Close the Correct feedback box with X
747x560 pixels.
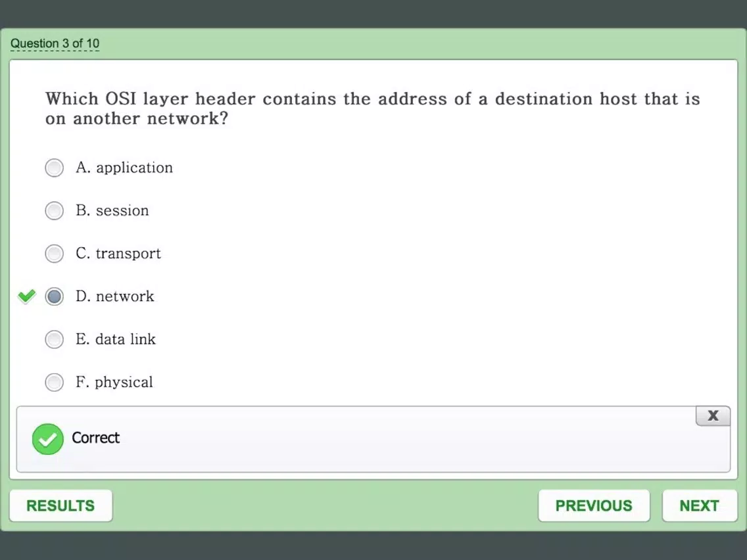click(713, 415)
